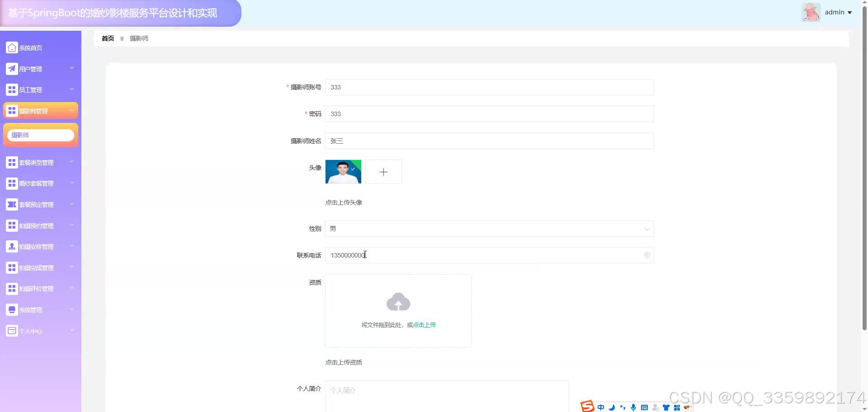This screenshot has width=868, height=412.
Task: Toggle Chinese punctuation mode icon
Action: point(623,407)
